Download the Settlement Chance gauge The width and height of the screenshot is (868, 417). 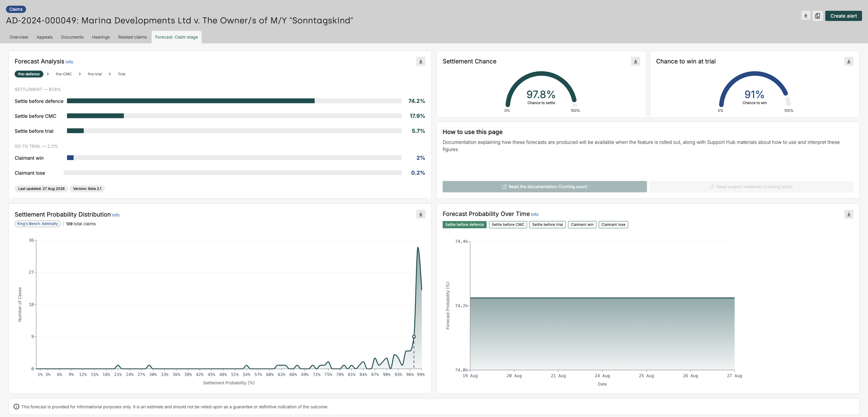[x=635, y=61]
